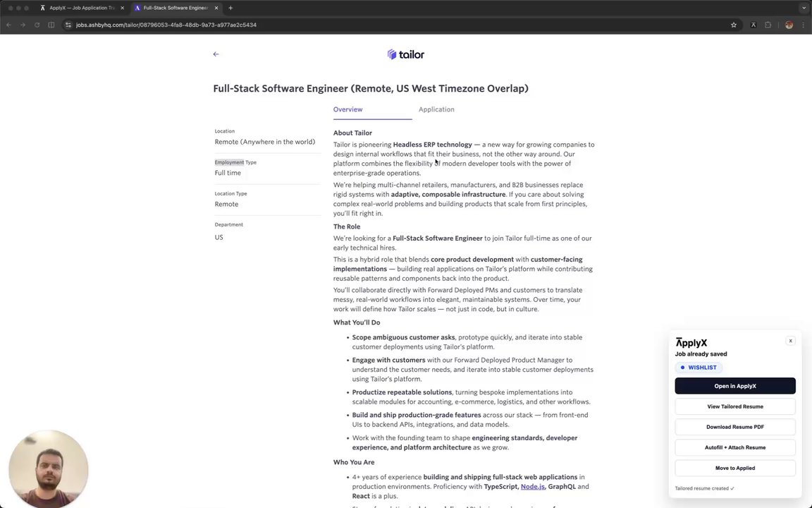Open the Chrome profile avatar

[789, 25]
